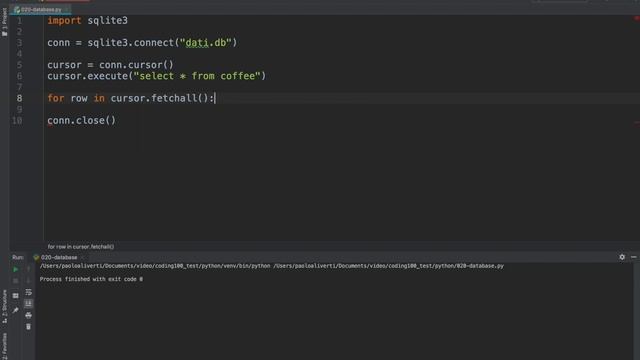Pin the 020-database run tab
This screenshot has height=360, width=640.
tap(16, 310)
